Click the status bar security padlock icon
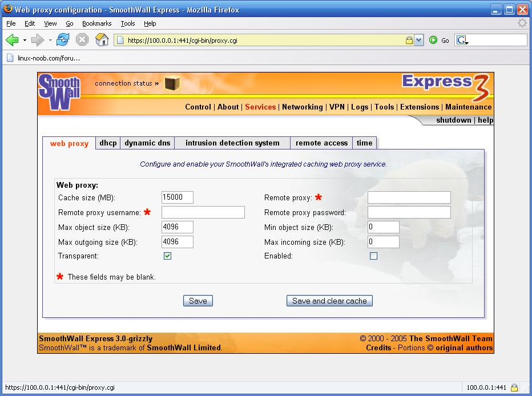The image size is (532, 396). pyautogui.click(x=514, y=387)
